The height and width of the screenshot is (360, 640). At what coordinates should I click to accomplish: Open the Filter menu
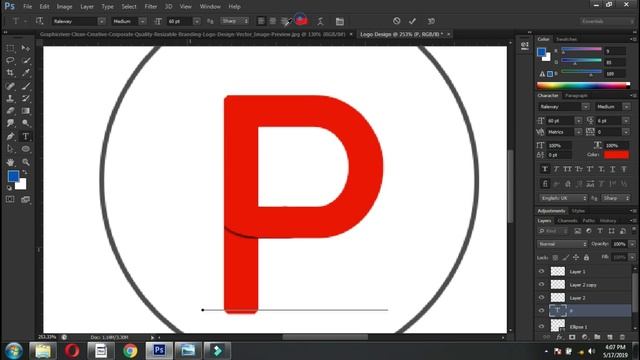(151, 7)
